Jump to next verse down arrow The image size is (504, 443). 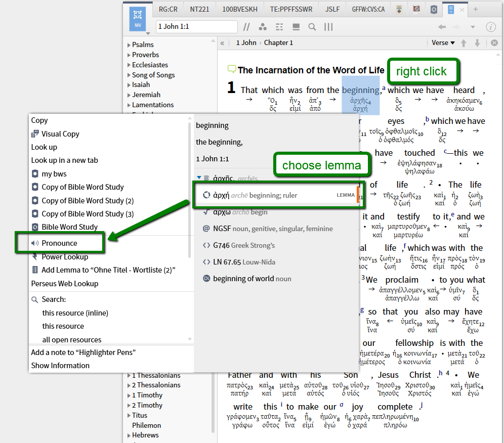pos(477,43)
